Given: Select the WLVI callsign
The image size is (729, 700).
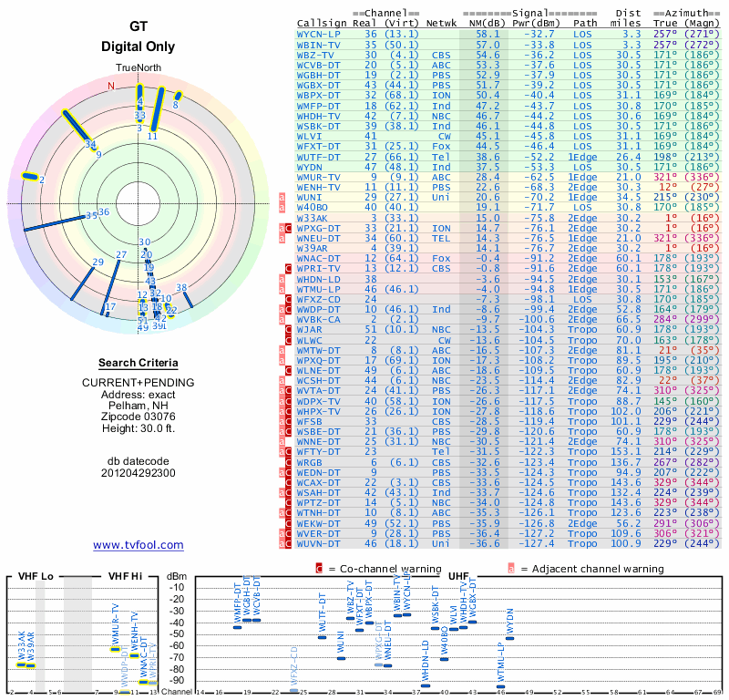Looking at the screenshot, I should click(x=309, y=137).
